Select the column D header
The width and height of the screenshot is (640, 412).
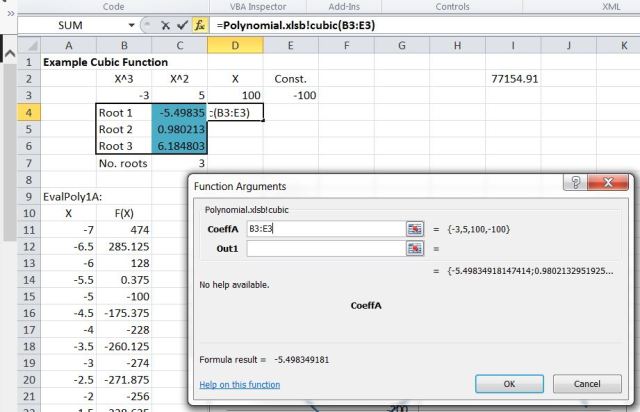click(235, 46)
